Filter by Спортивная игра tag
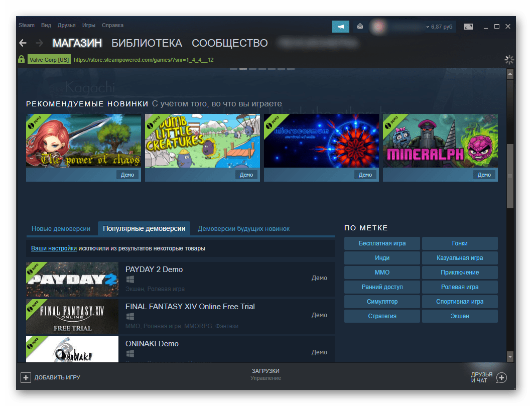Viewport: 532px width, 406px height. pos(460,302)
